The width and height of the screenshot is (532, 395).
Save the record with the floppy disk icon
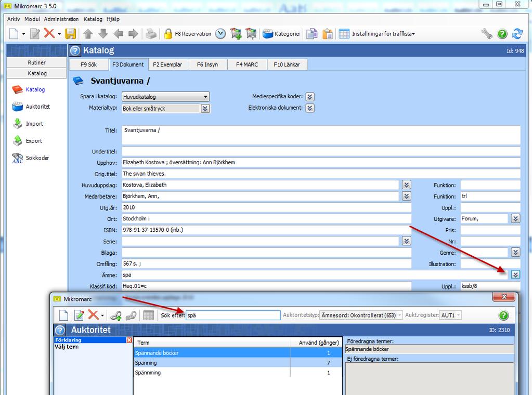pos(71,34)
